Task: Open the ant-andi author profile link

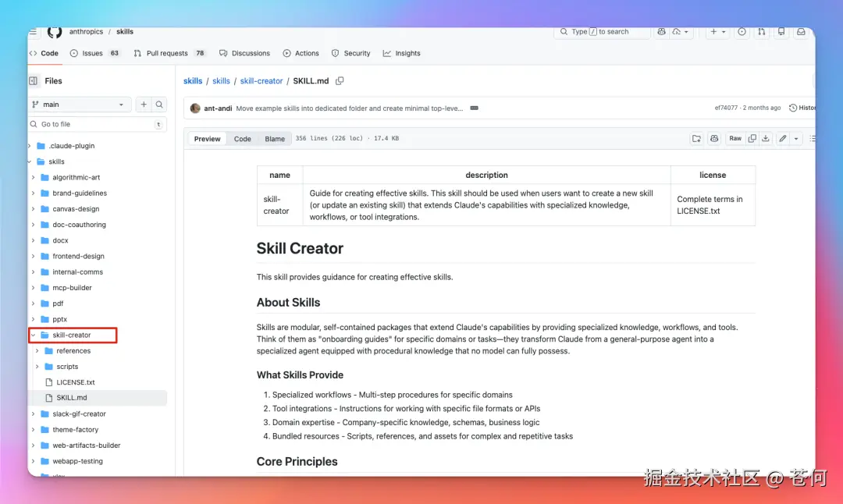Action: [218, 108]
